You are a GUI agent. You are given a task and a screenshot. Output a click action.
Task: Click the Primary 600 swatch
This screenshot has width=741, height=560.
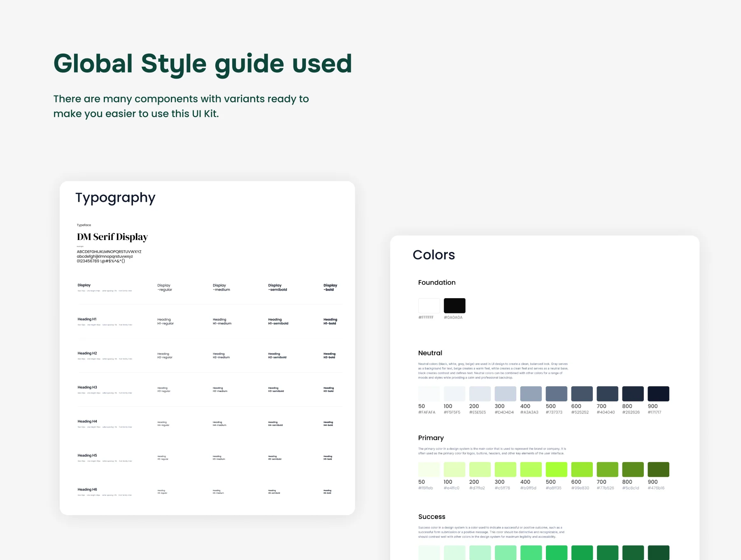pyautogui.click(x=582, y=469)
